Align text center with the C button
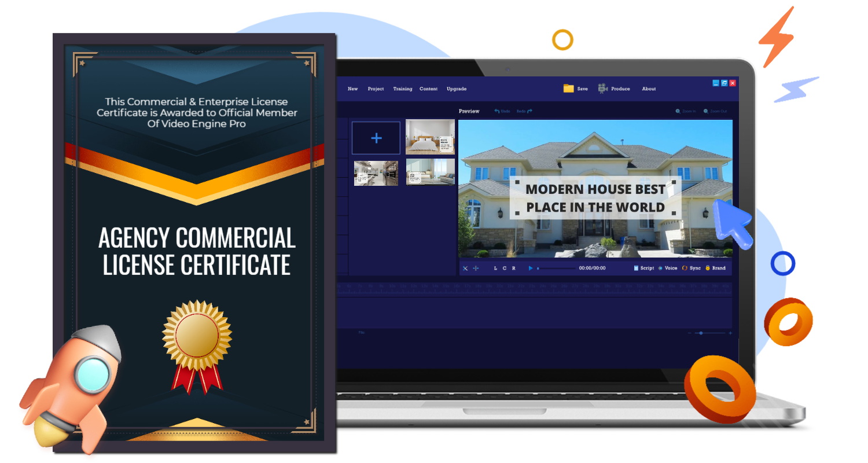 pyautogui.click(x=505, y=268)
